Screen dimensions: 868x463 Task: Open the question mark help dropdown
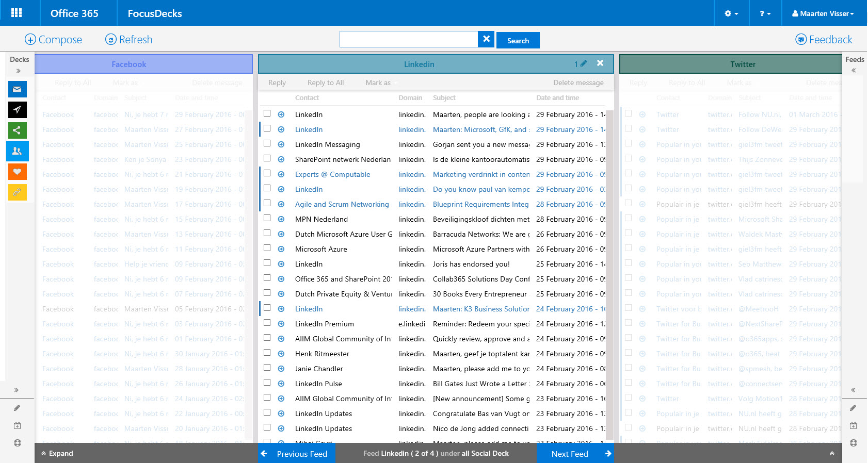tap(765, 13)
